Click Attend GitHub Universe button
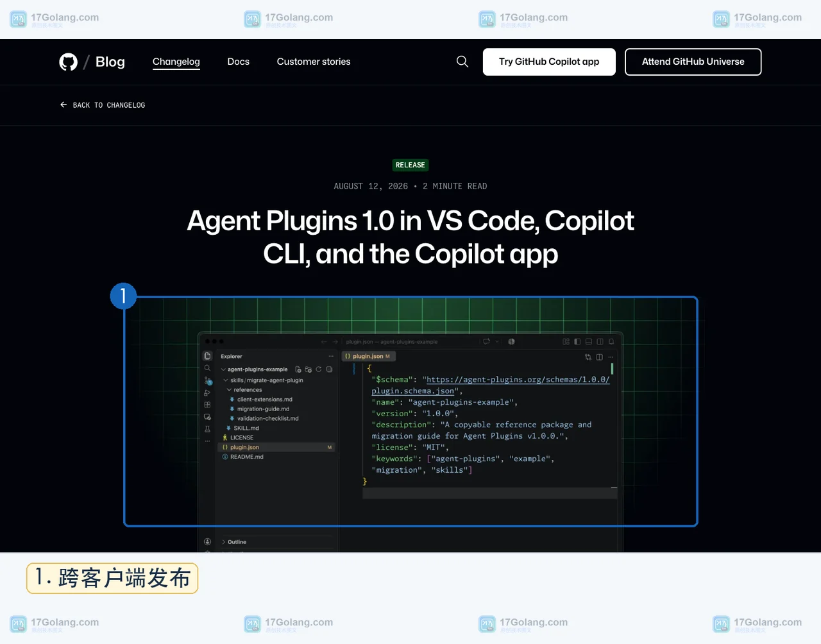 693,62
